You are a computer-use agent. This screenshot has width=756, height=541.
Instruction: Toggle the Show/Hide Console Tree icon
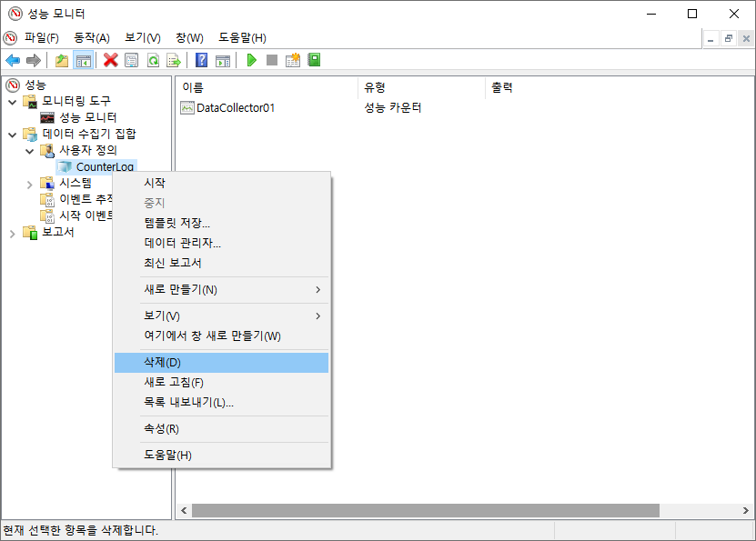click(84, 60)
